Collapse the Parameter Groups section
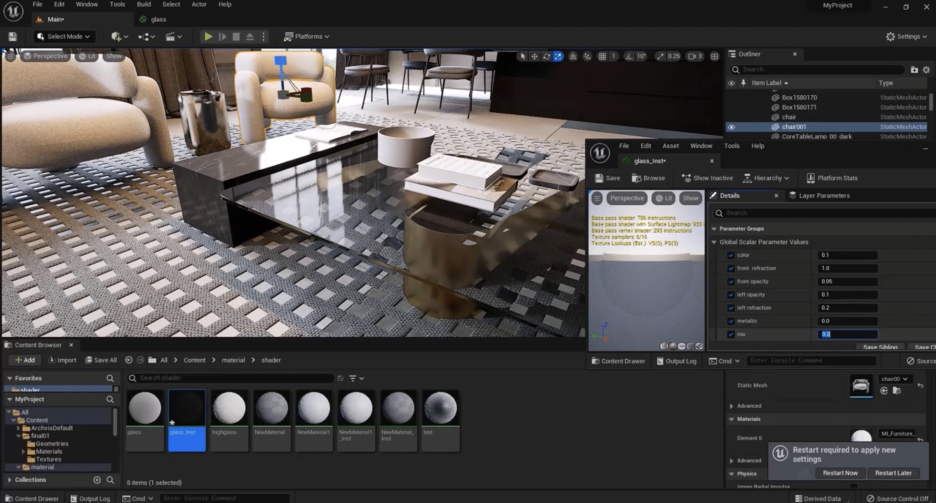This screenshot has width=936, height=503. pyautogui.click(x=714, y=229)
